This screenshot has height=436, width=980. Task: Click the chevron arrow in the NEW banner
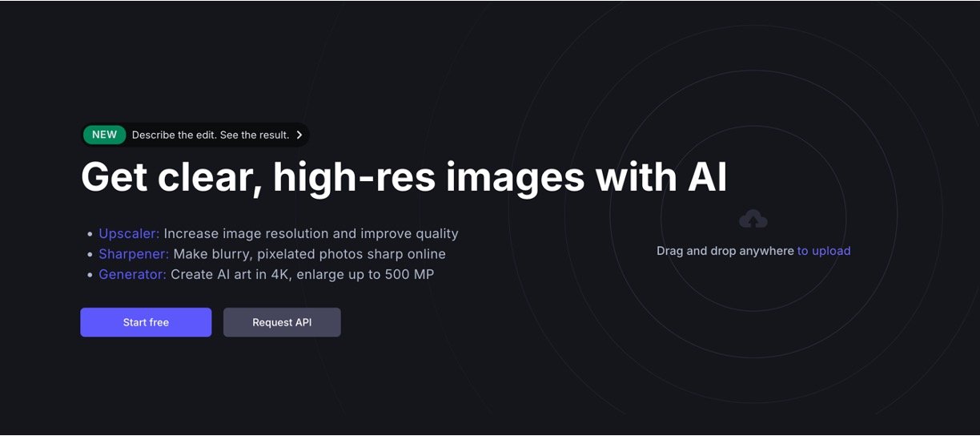pyautogui.click(x=299, y=135)
